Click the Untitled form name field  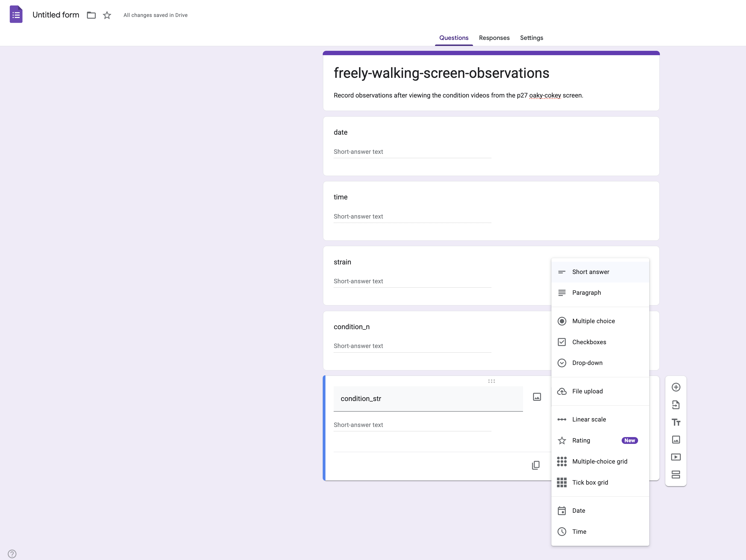point(56,15)
